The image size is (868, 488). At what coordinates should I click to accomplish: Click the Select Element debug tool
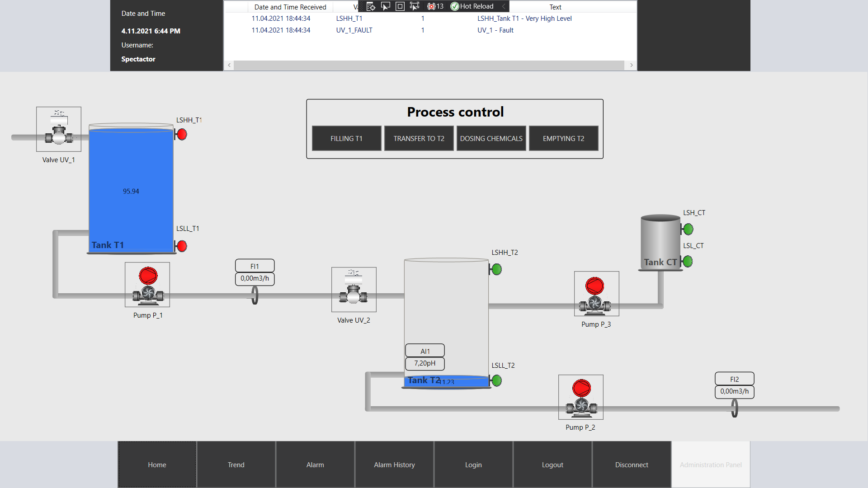386,6
